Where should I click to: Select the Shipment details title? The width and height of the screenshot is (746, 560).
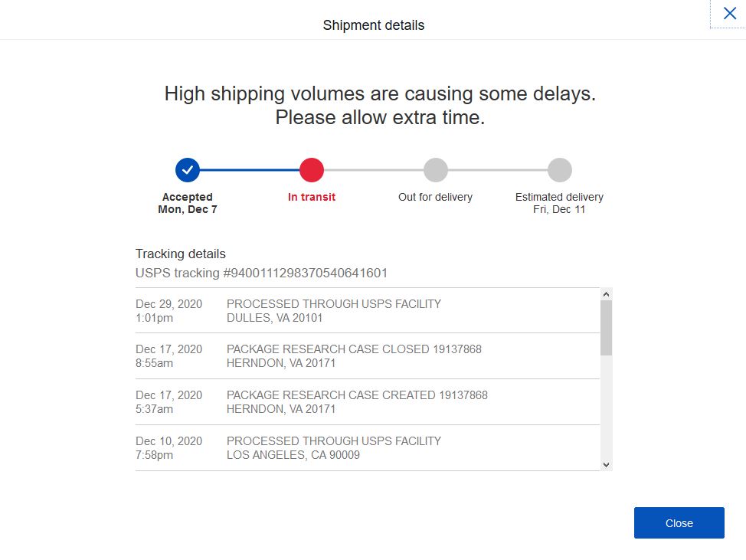pyautogui.click(x=373, y=25)
